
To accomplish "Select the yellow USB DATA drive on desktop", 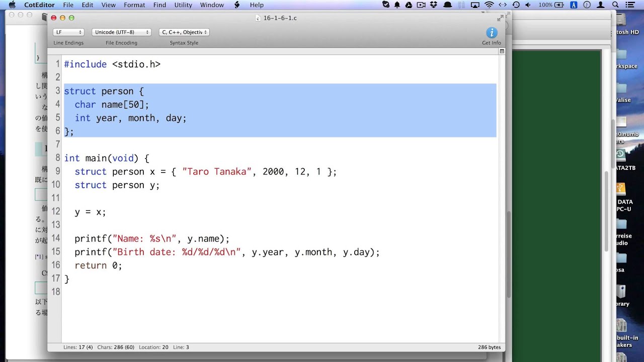I will point(622,189).
